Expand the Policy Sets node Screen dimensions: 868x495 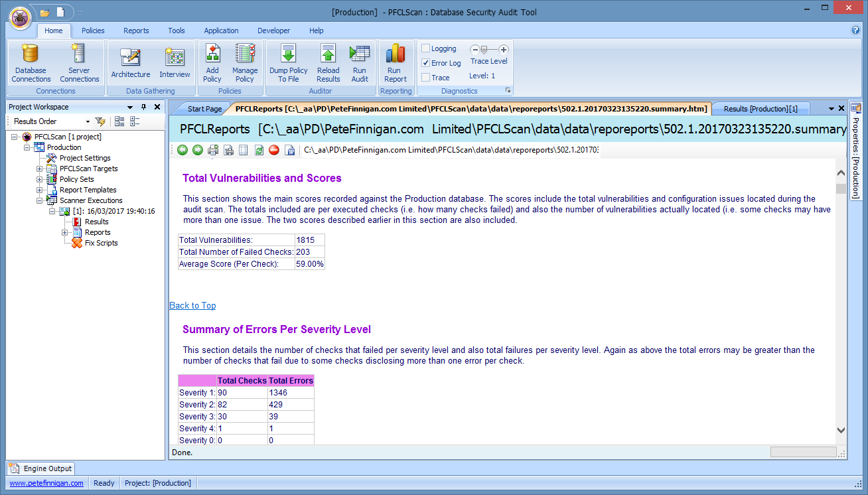click(x=40, y=179)
